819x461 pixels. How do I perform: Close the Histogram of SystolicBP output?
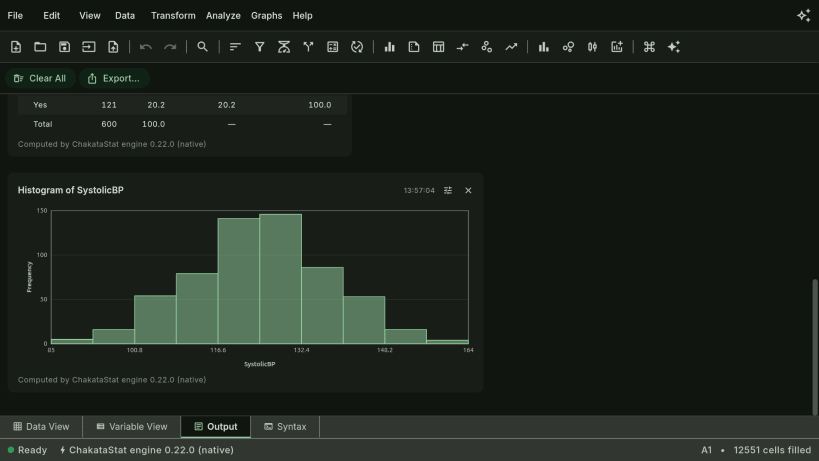click(x=468, y=191)
